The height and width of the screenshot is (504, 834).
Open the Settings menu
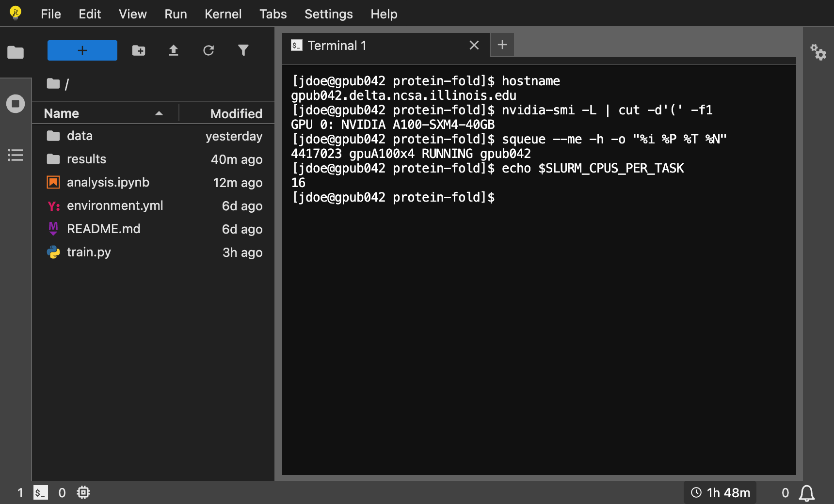329,14
